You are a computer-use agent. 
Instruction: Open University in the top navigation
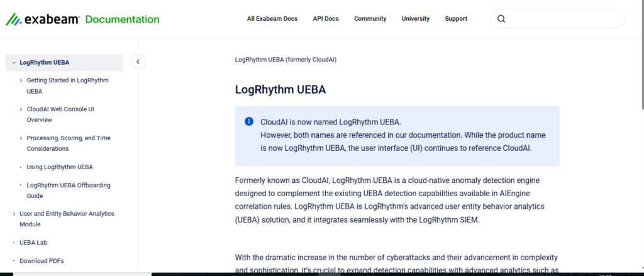pyautogui.click(x=416, y=18)
